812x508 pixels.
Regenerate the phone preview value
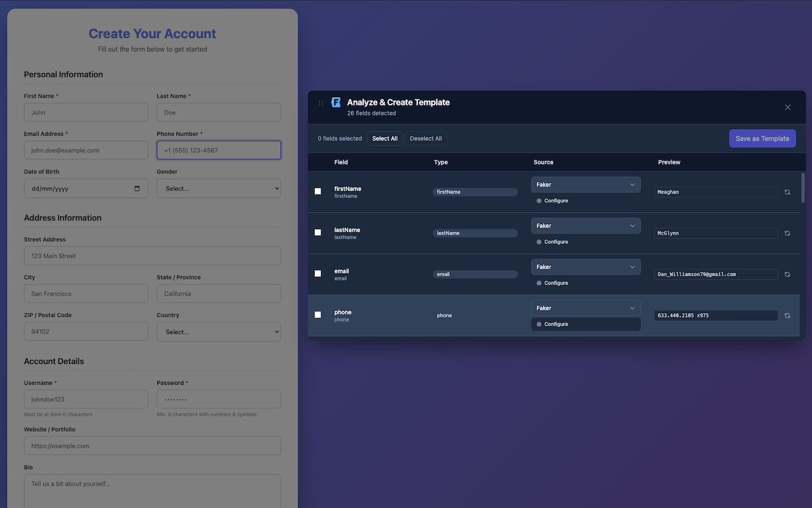787,315
